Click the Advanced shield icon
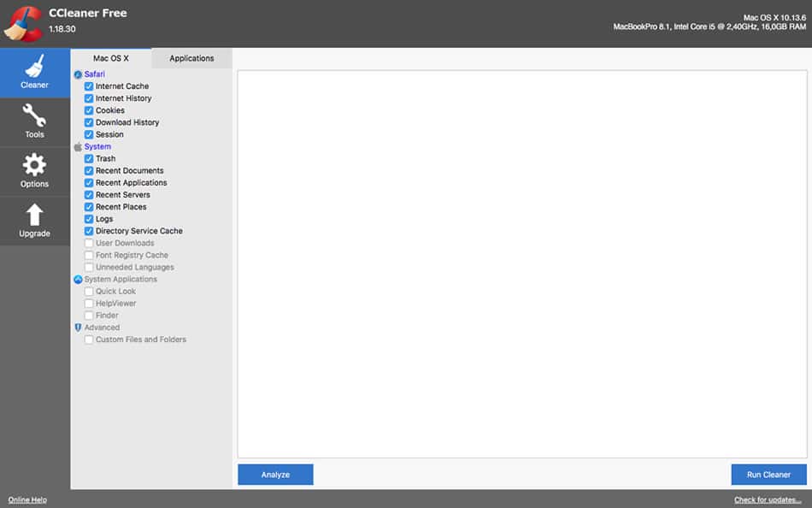This screenshot has width=812, height=508. pos(78,328)
